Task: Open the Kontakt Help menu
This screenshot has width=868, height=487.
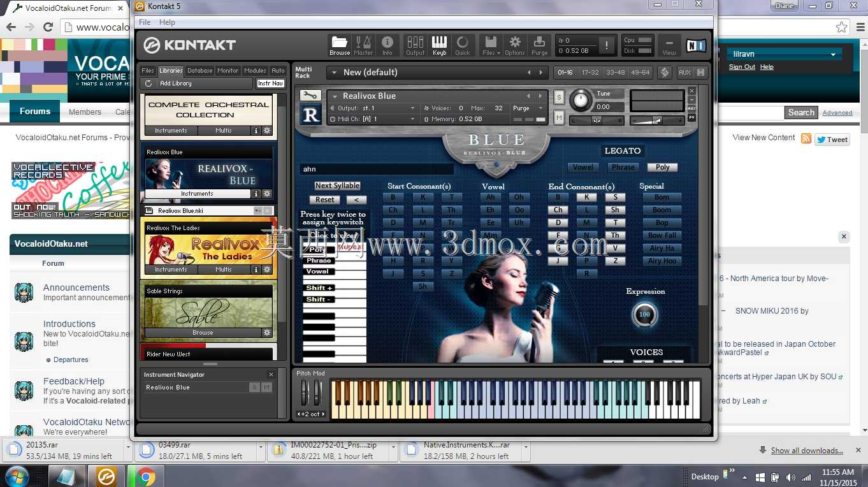Action: 167,22
